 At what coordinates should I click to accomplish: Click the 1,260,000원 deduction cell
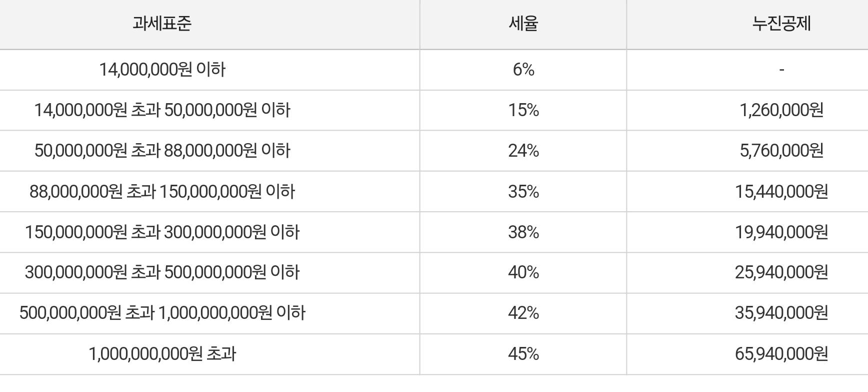[781, 110]
